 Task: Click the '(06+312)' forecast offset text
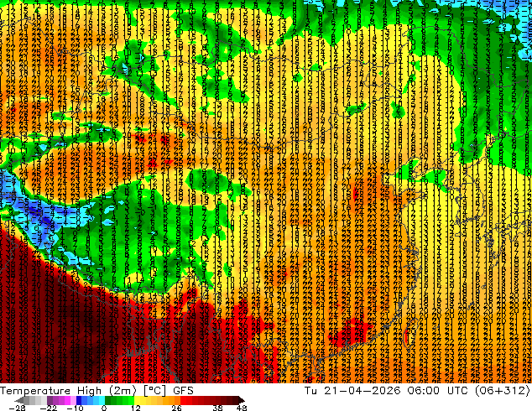click(503, 391)
